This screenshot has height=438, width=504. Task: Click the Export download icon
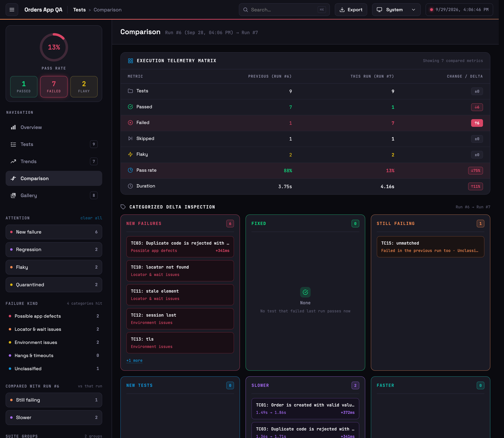[x=342, y=10]
